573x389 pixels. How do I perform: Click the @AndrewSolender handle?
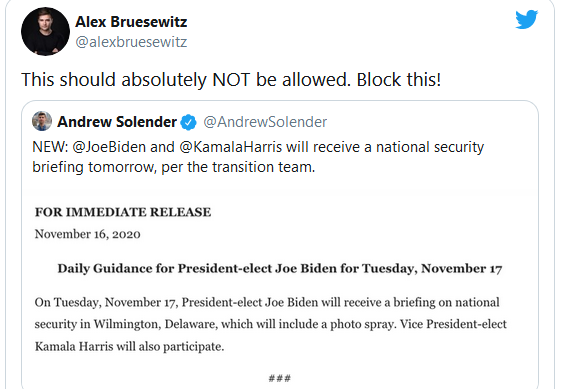[x=265, y=122]
